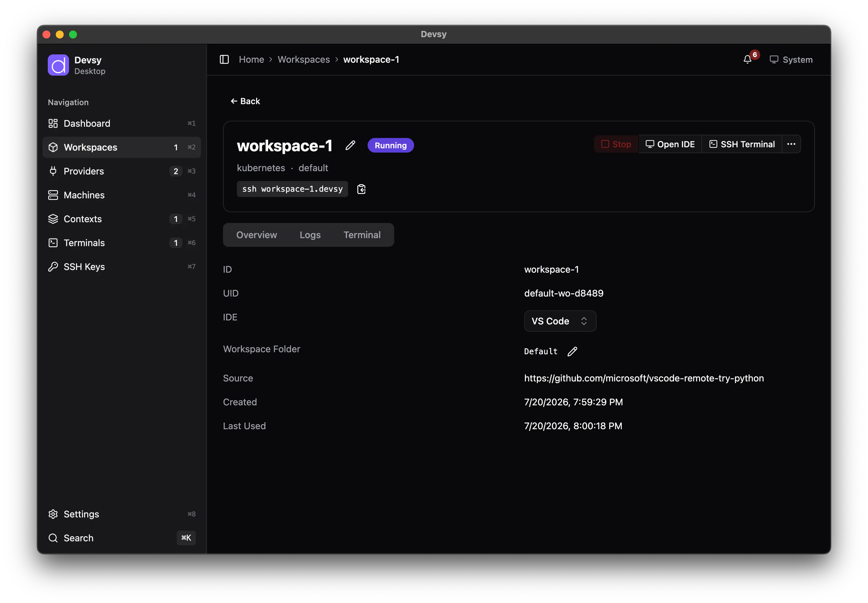The height and width of the screenshot is (603, 868).
Task: Click the green maximize window button
Action: 73,34
